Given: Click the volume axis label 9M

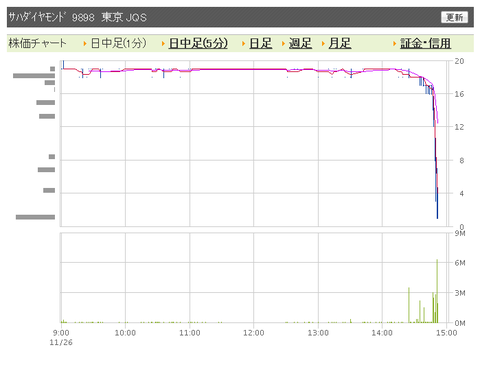Looking at the screenshot, I should [460, 233].
